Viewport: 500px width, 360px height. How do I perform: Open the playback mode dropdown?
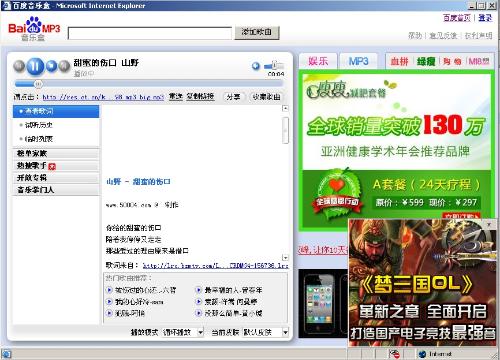pos(183,332)
